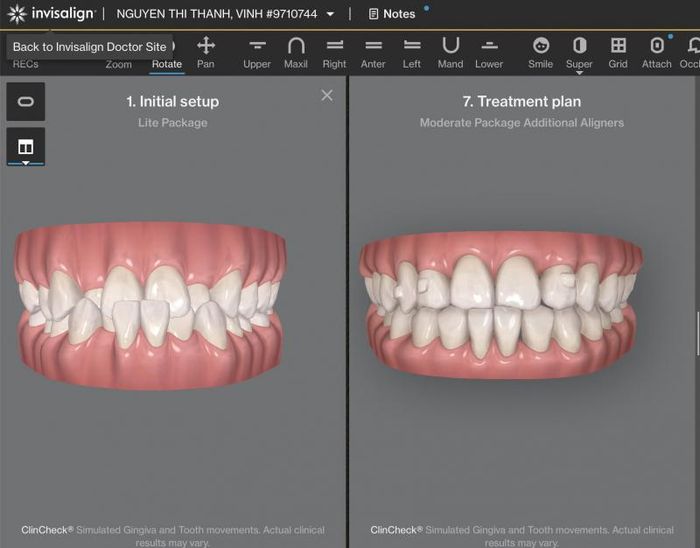
Task: Switch to Left side view
Action: point(412,53)
